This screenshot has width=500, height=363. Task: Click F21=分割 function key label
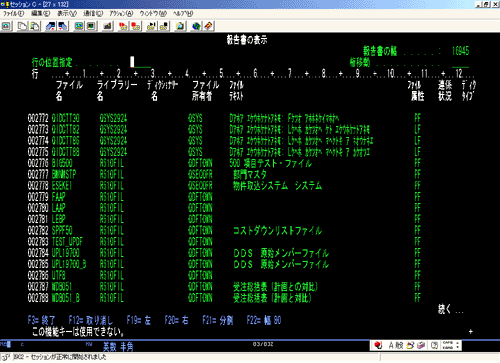pos(218,320)
